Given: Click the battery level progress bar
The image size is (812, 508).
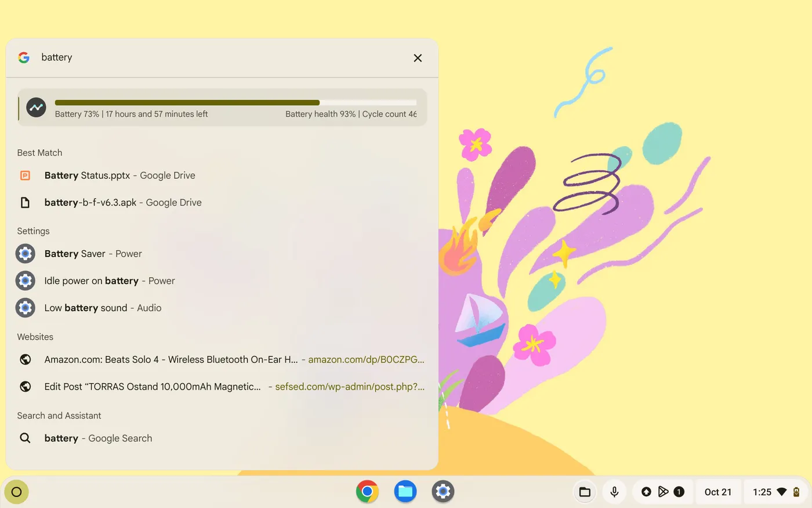Looking at the screenshot, I should [x=235, y=103].
